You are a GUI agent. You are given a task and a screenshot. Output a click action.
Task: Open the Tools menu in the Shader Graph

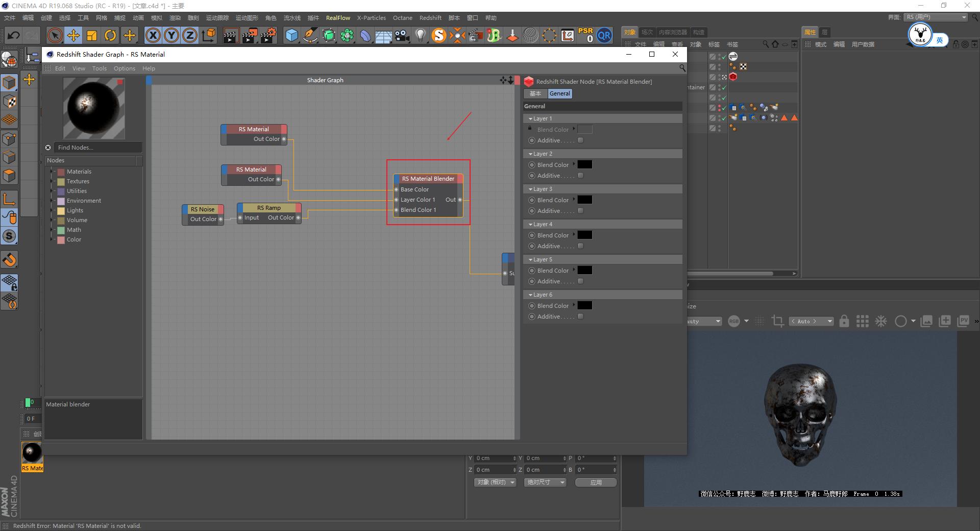click(x=99, y=68)
